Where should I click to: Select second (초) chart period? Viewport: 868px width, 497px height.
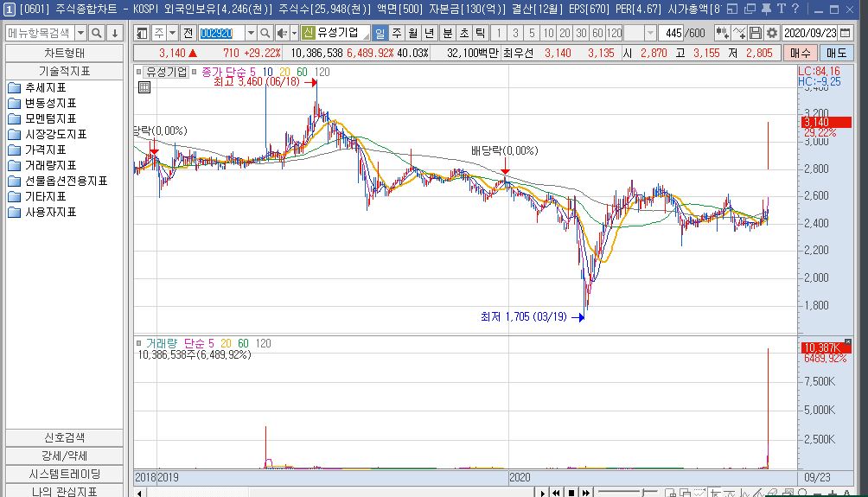coord(464,33)
